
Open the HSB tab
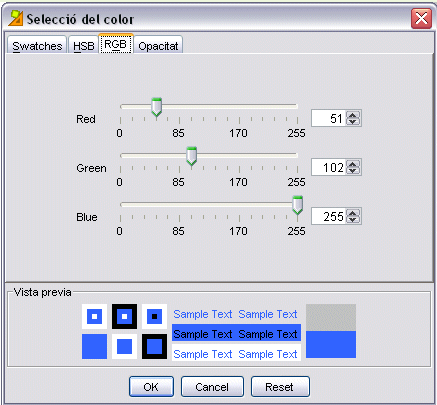[83, 45]
